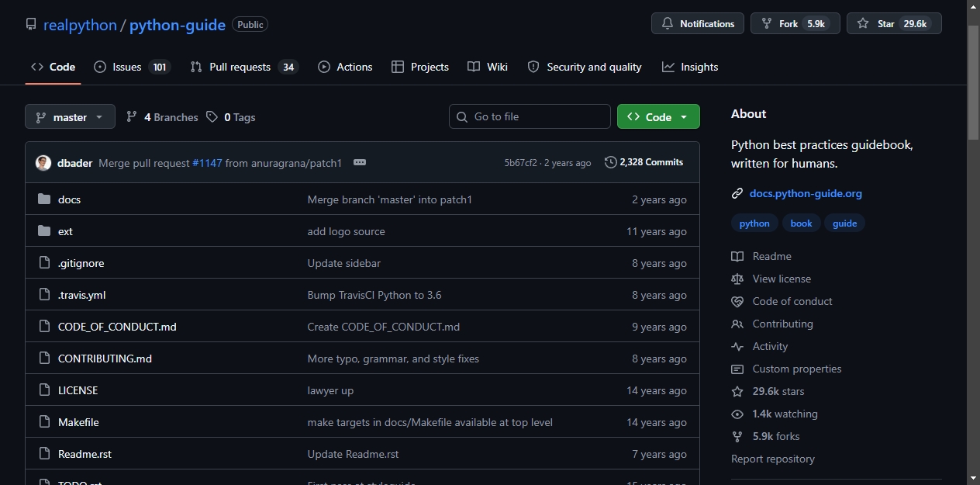This screenshot has width=980, height=485.
Task: Open Code of conduct sidebar link
Action: pyautogui.click(x=782, y=301)
